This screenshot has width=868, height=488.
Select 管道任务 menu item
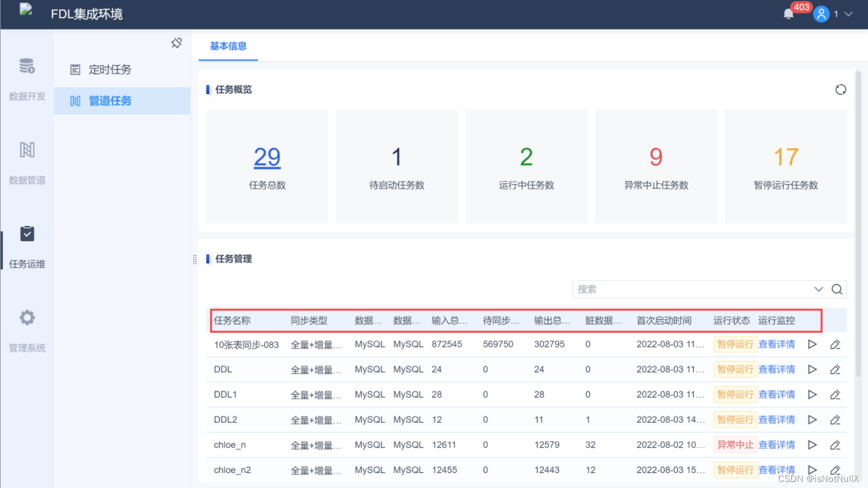122,101
